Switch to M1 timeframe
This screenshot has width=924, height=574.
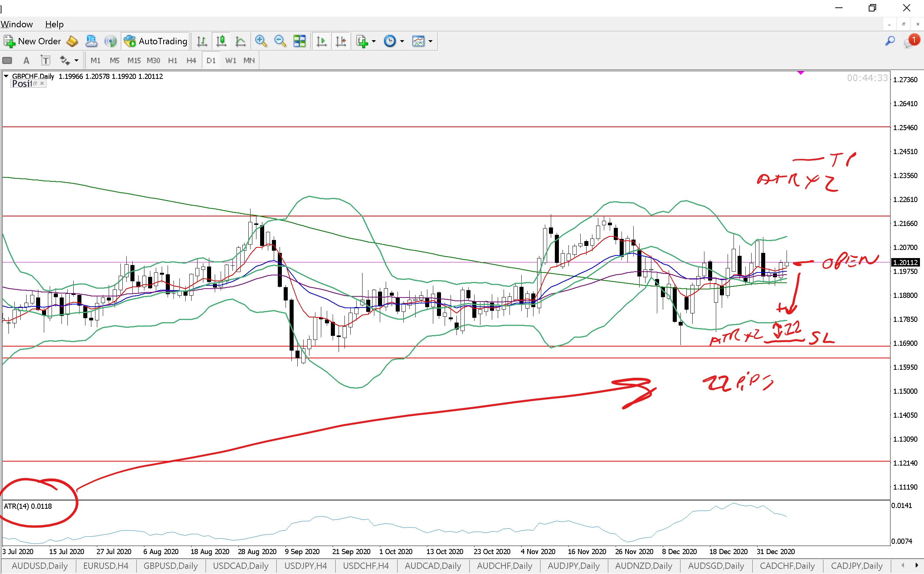[95, 60]
